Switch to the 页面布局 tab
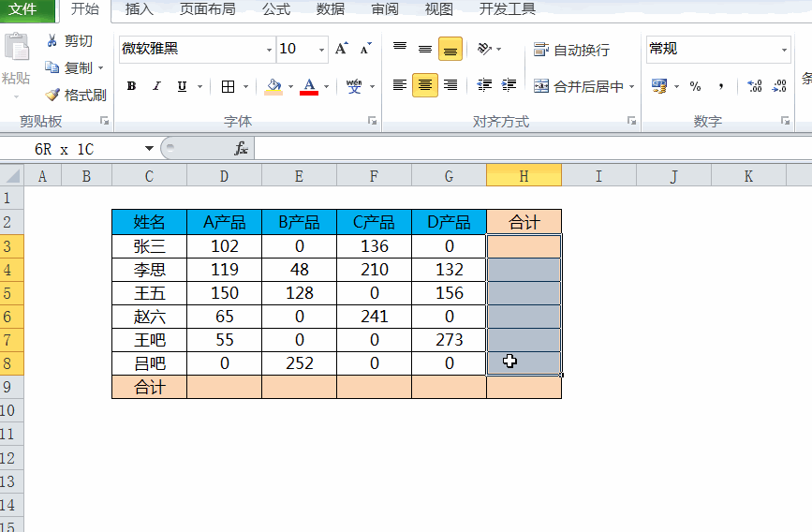The image size is (812, 532). (x=207, y=9)
